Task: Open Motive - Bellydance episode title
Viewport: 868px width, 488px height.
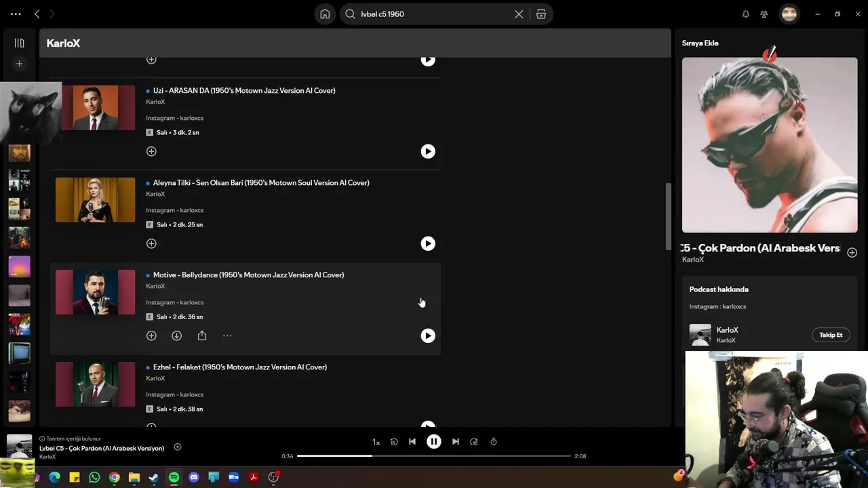Action: coord(248,274)
